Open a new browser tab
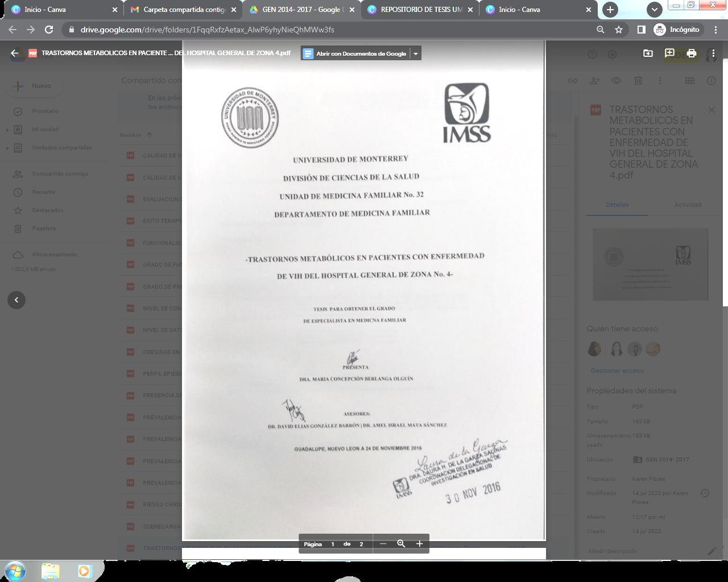Viewport: 728px width, 582px height. (x=610, y=10)
